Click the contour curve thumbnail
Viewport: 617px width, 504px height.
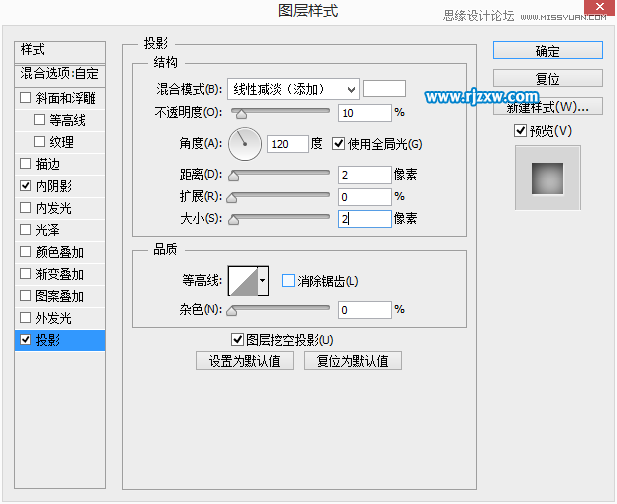click(x=243, y=281)
